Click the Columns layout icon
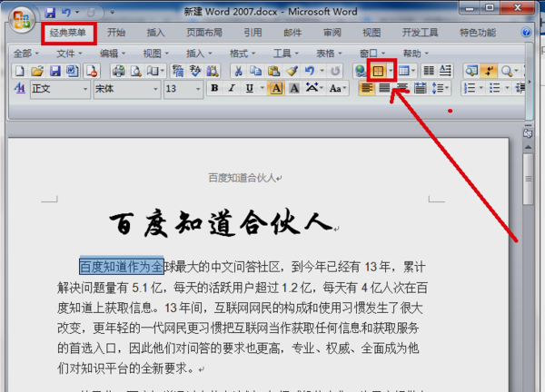The height and width of the screenshot is (392, 545). pyautogui.click(x=429, y=71)
